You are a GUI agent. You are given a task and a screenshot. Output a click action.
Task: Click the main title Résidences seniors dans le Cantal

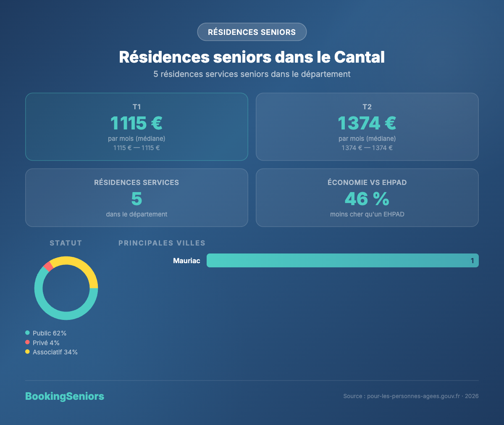[252, 57]
